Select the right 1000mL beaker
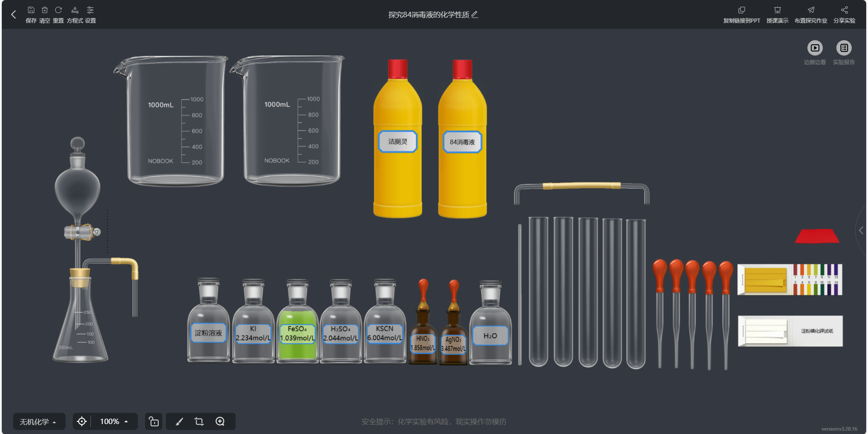Screen dimensions: 868x434 288,121
